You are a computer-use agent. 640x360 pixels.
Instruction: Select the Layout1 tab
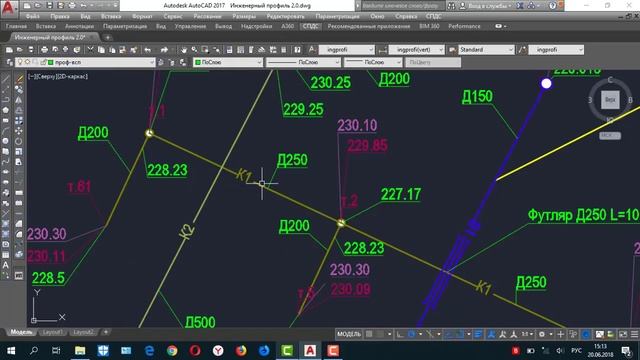coord(53,332)
